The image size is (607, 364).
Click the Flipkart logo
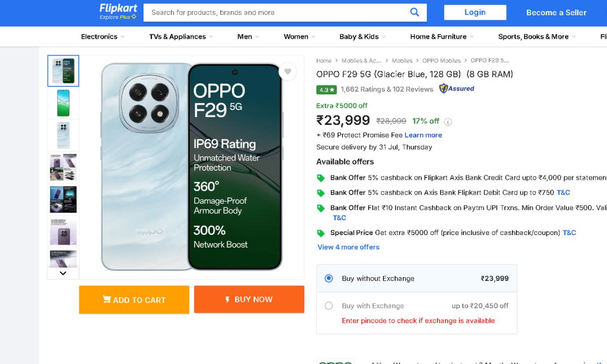point(118,12)
